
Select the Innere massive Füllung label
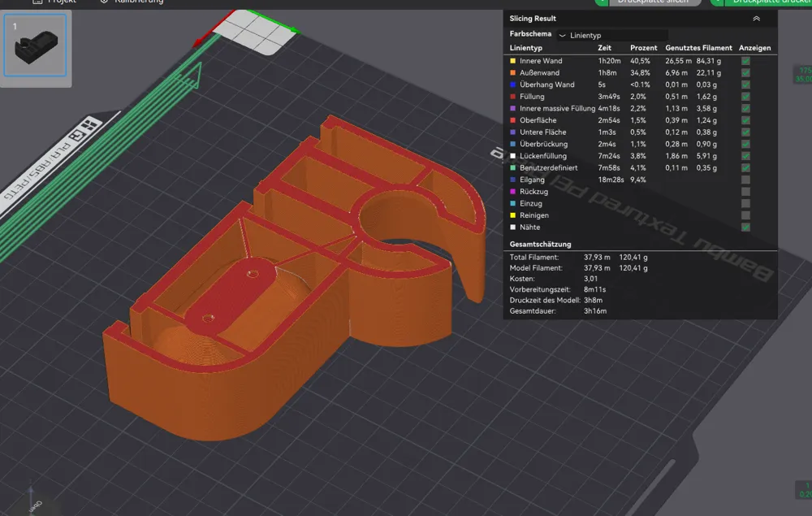[x=557, y=108]
